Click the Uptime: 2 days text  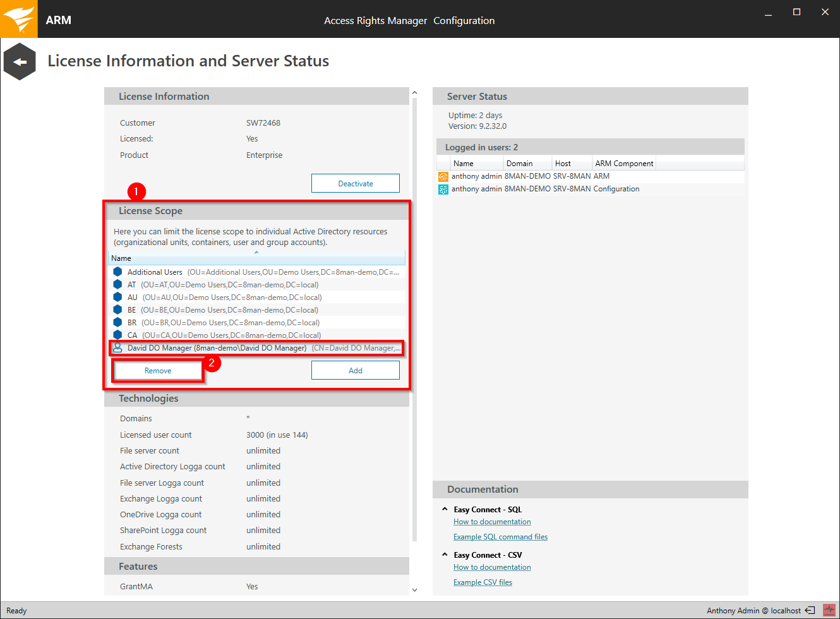coord(476,115)
